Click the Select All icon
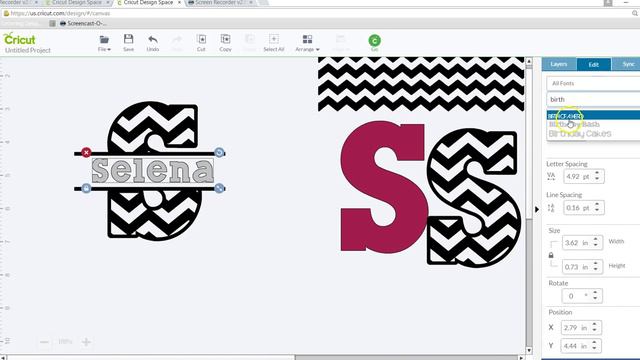The width and height of the screenshot is (640, 360). pyautogui.click(x=274, y=39)
